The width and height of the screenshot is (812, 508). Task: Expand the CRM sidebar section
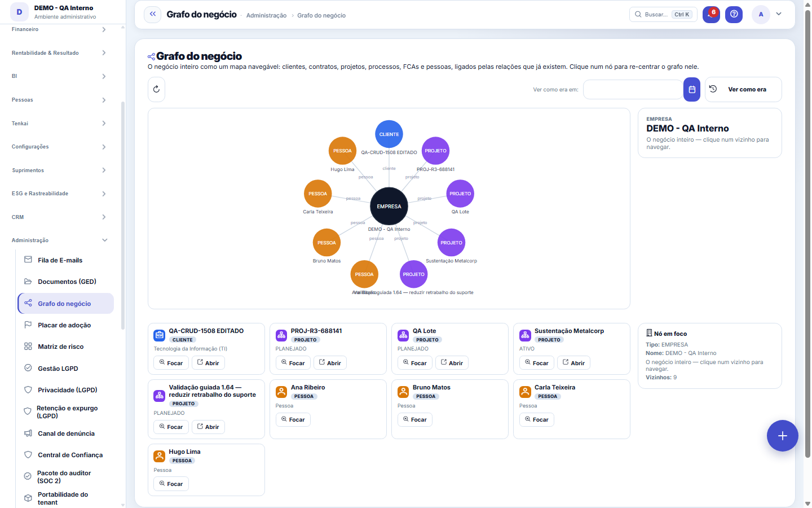[x=59, y=217]
